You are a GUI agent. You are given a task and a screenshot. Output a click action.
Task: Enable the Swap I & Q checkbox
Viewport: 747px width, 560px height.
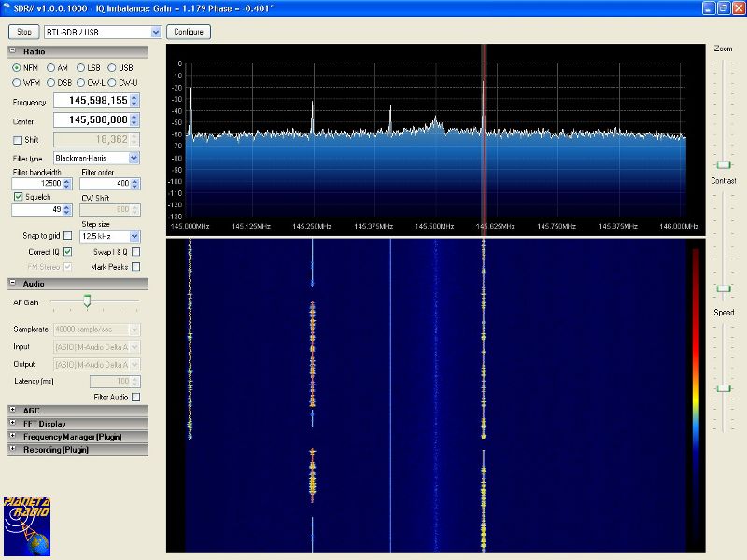click(135, 251)
